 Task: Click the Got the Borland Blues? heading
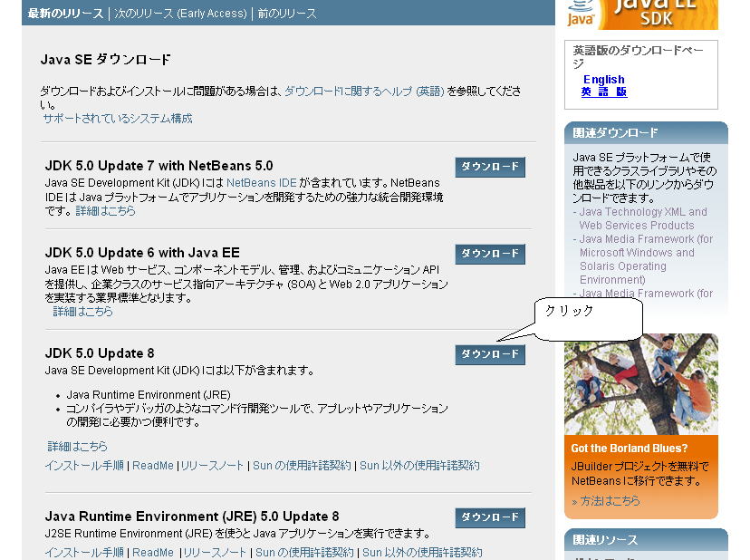629,448
